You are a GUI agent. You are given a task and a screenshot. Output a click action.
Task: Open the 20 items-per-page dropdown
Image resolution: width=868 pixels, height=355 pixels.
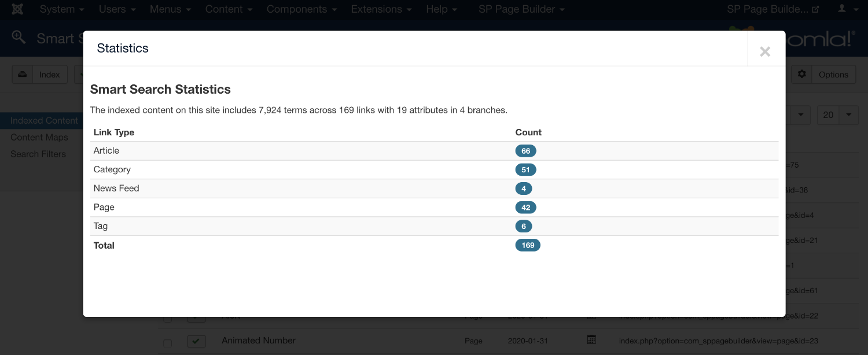point(837,114)
